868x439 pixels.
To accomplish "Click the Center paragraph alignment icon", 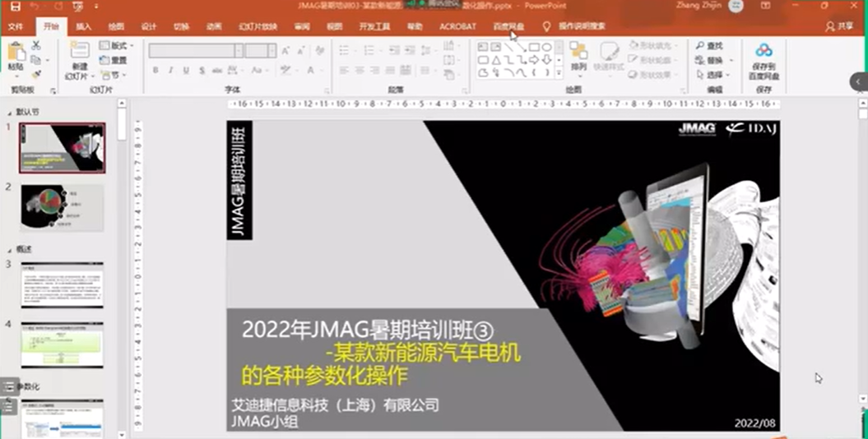I will 360,70.
